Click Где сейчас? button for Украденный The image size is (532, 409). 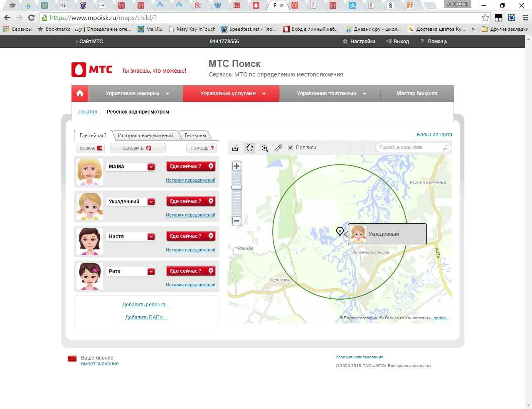click(x=191, y=201)
